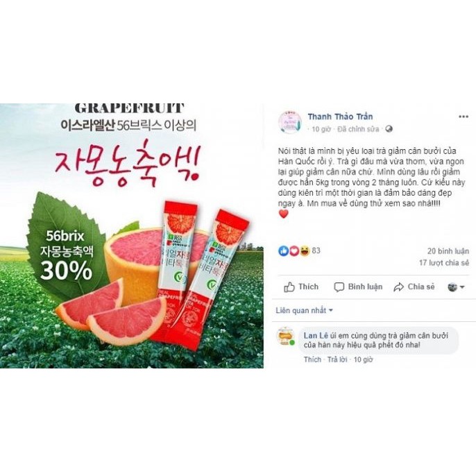The height and width of the screenshot is (476, 476).
Task: Open Thanh Thảo Trần profile name link
Action: click(x=340, y=117)
